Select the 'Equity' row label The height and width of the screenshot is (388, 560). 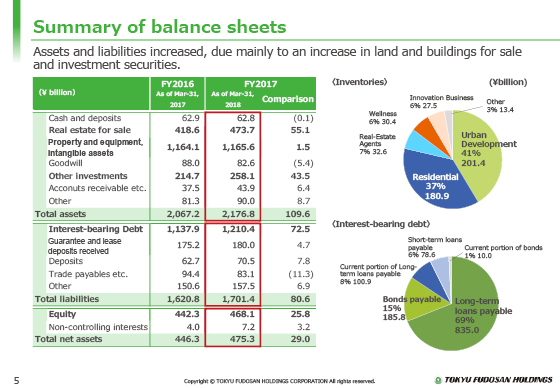coord(62,314)
